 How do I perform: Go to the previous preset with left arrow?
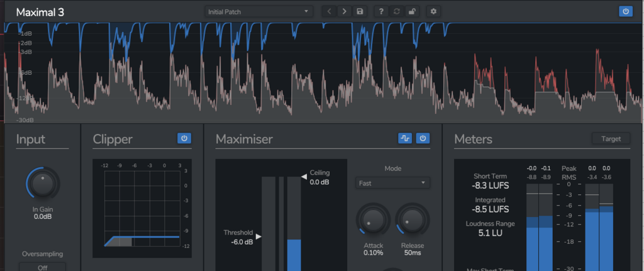[329, 11]
